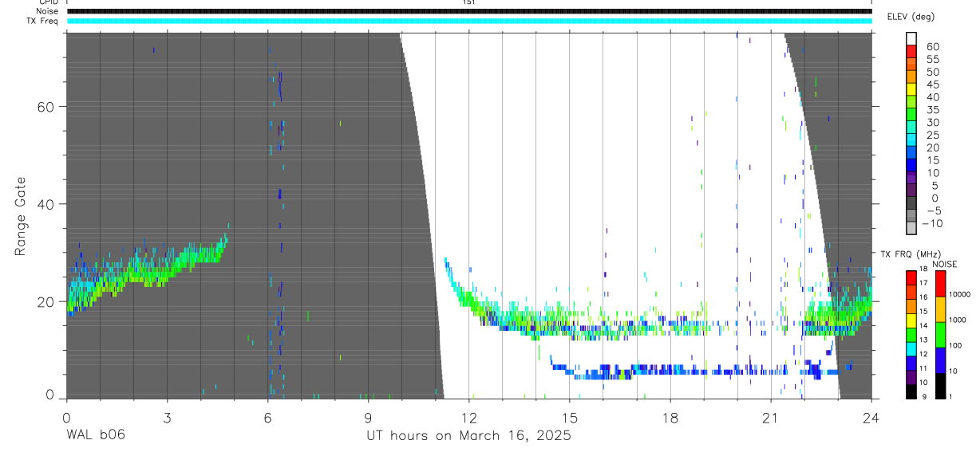Click ELEV colorbar label '50'

[x=931, y=72]
